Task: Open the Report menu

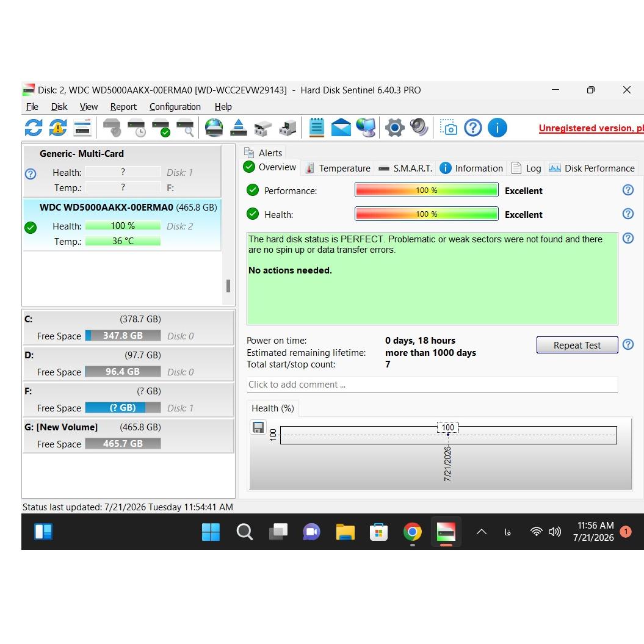Action: pos(123,107)
